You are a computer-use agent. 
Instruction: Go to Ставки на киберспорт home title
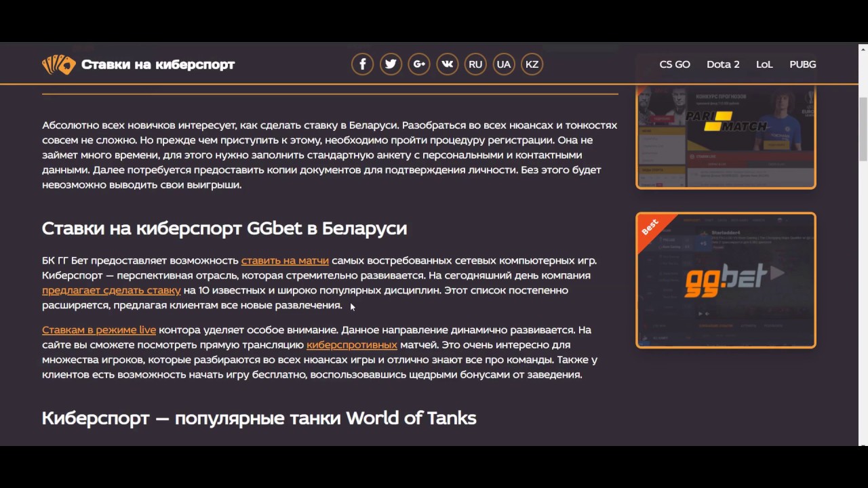[x=158, y=64]
